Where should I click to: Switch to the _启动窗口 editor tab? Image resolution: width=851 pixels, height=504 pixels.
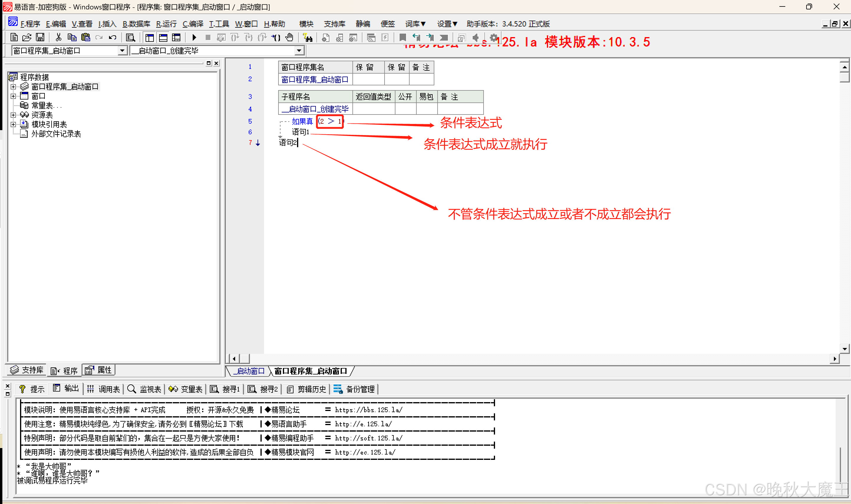249,371
